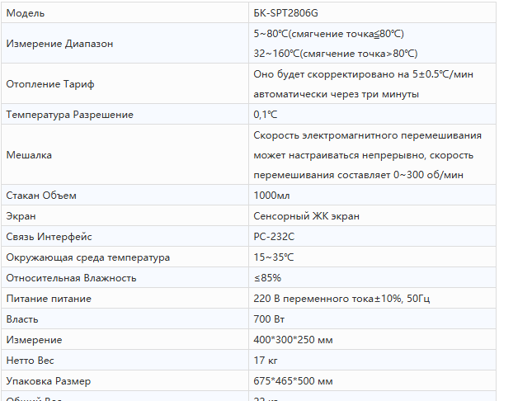Image resolution: width=532 pixels, height=401 pixels.
Task: Click the 0~300 об/мин stirring speed text
Action: pos(428,175)
